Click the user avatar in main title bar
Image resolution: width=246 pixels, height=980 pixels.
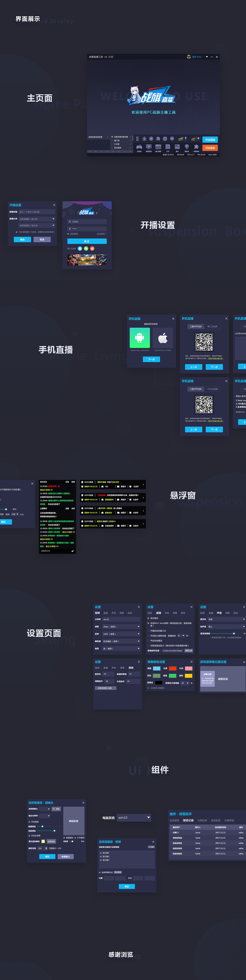point(189,57)
